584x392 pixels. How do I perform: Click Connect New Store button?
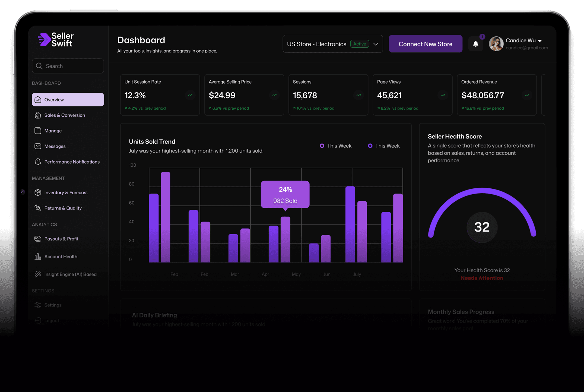tap(425, 44)
